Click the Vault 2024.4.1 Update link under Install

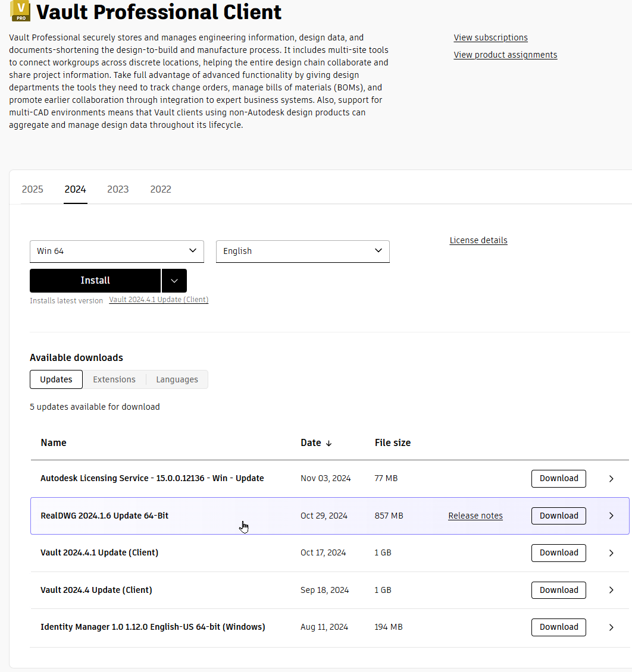158,300
